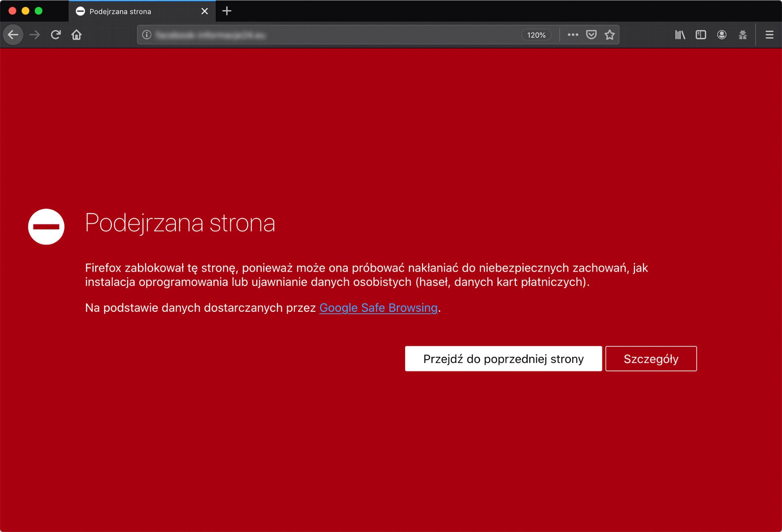Bookmark this page with star icon

(x=610, y=35)
